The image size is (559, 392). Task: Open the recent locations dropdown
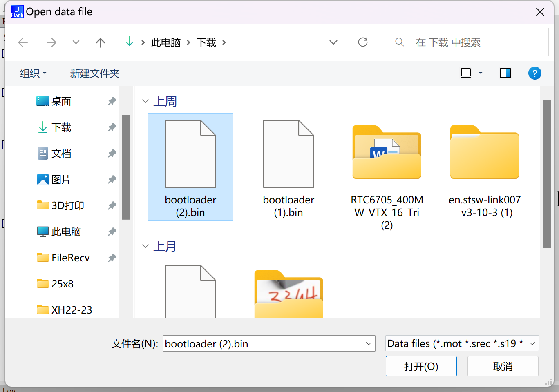[x=76, y=42]
